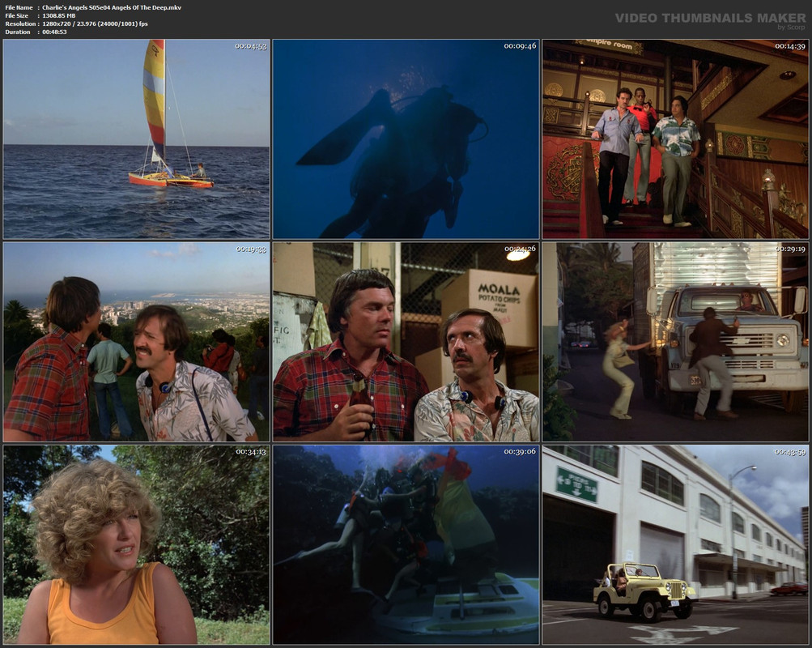
Task: Click the 00:39:06 timestamp label
Action: [x=520, y=452]
